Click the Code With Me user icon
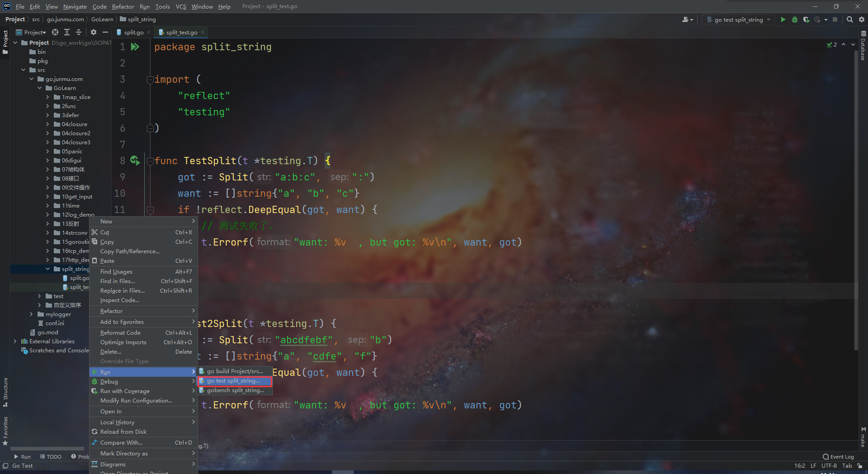This screenshot has width=868, height=474. tap(686, 19)
